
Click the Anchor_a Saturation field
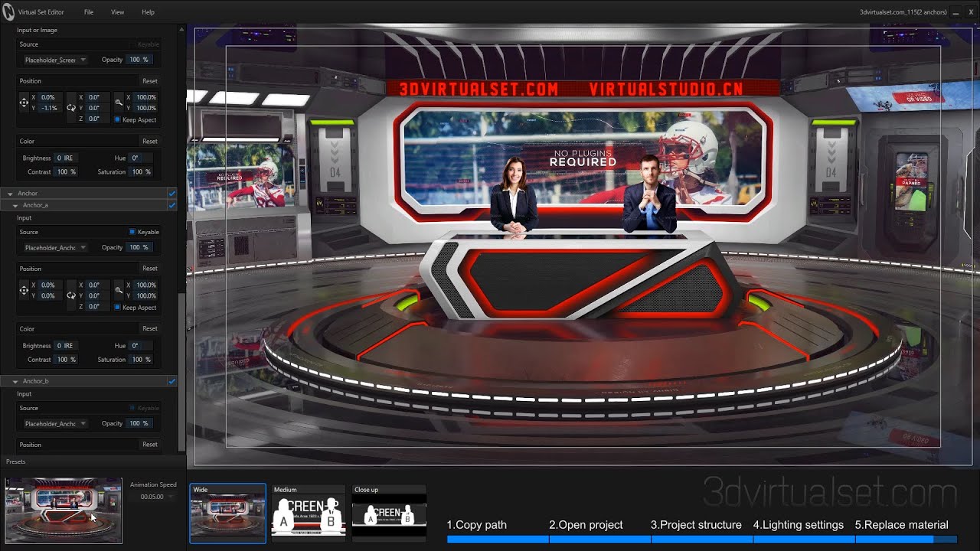pos(140,360)
